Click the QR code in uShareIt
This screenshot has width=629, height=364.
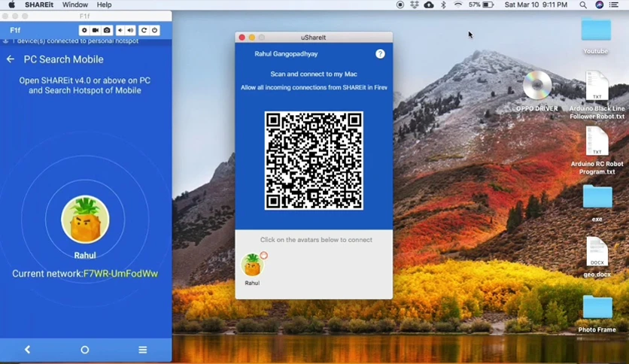click(314, 161)
